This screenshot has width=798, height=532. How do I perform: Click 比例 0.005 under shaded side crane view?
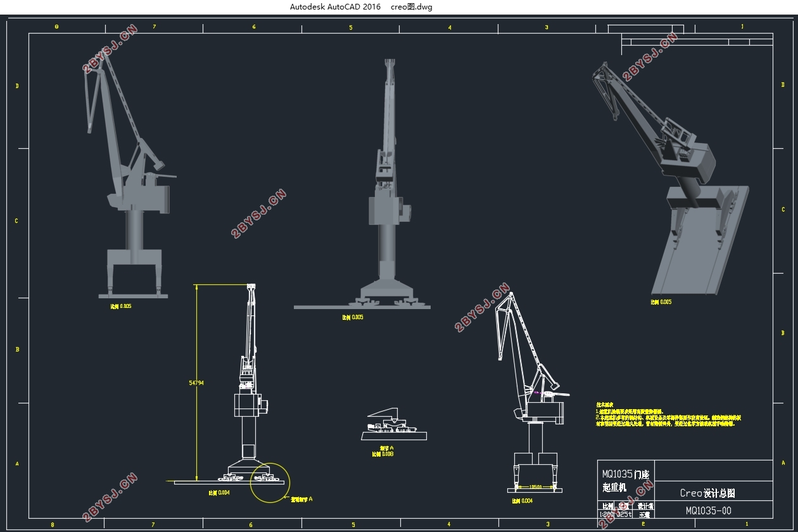(x=121, y=306)
